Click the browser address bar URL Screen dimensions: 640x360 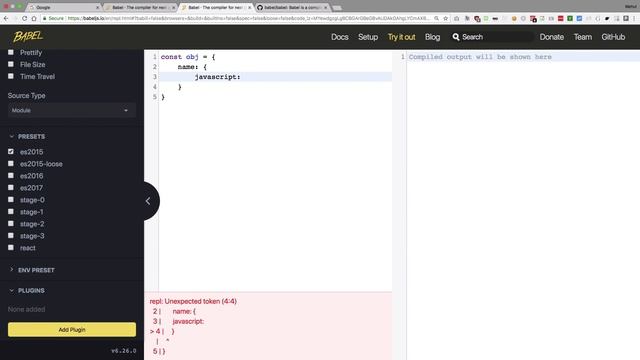(248, 18)
